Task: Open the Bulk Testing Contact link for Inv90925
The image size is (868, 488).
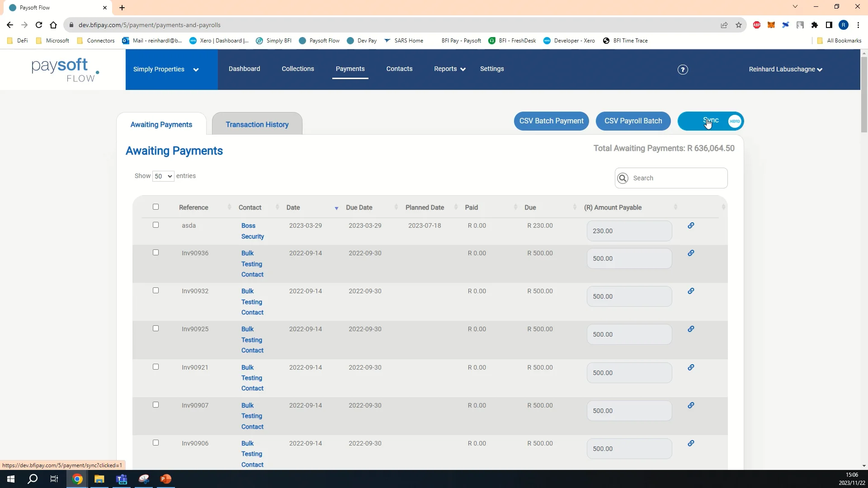Action: click(252, 339)
